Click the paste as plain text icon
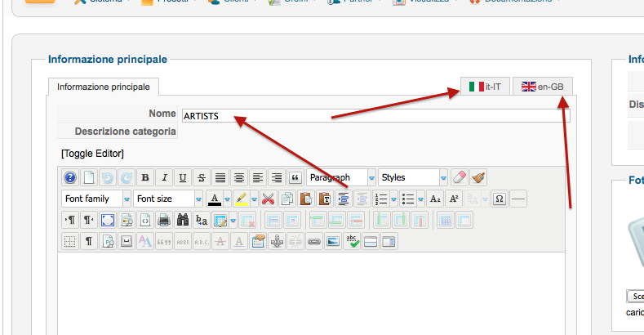This screenshot has height=335, width=644. point(325,199)
